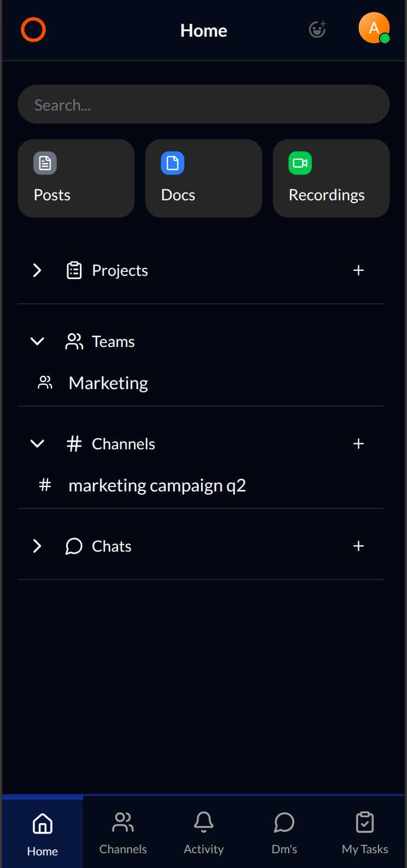Screen dimensions: 407x868
Task: Open the orange app logo
Action: [33, 29]
